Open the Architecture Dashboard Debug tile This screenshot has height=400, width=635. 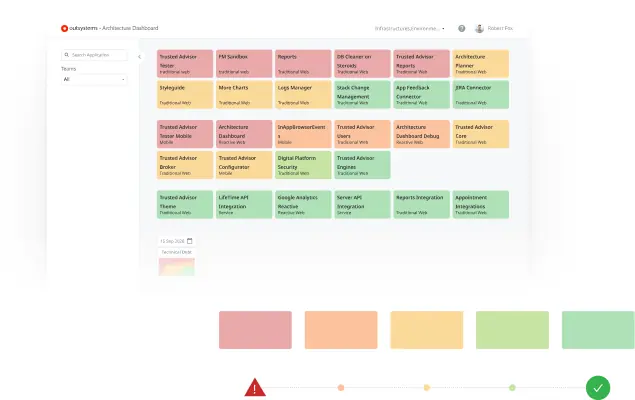(x=421, y=134)
